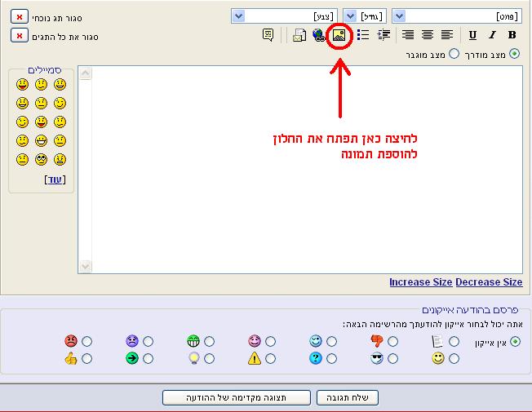
Task: Insert a bulleted list from the toolbar
Action: coord(363,35)
